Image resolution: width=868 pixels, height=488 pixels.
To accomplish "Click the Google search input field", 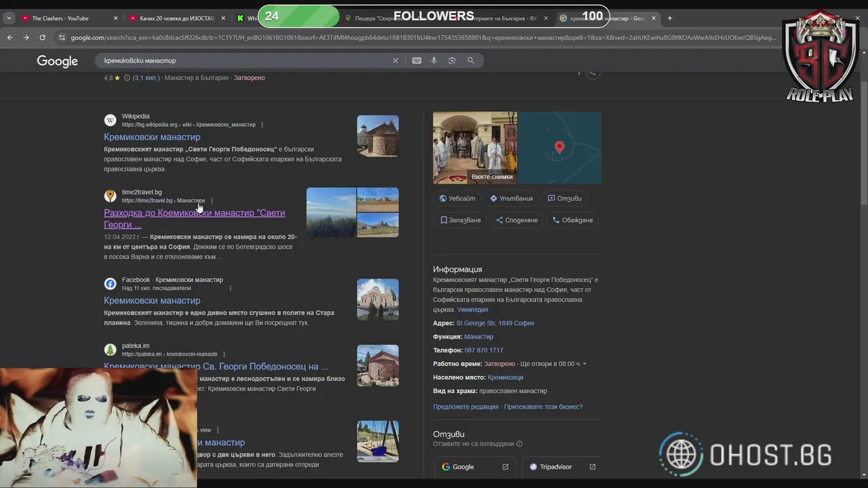I will coord(244,60).
